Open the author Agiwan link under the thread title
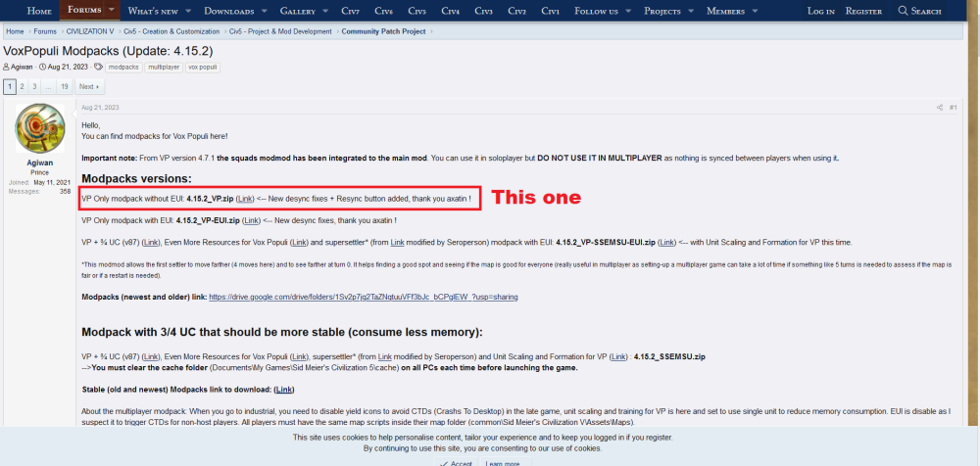 pyautogui.click(x=22, y=67)
